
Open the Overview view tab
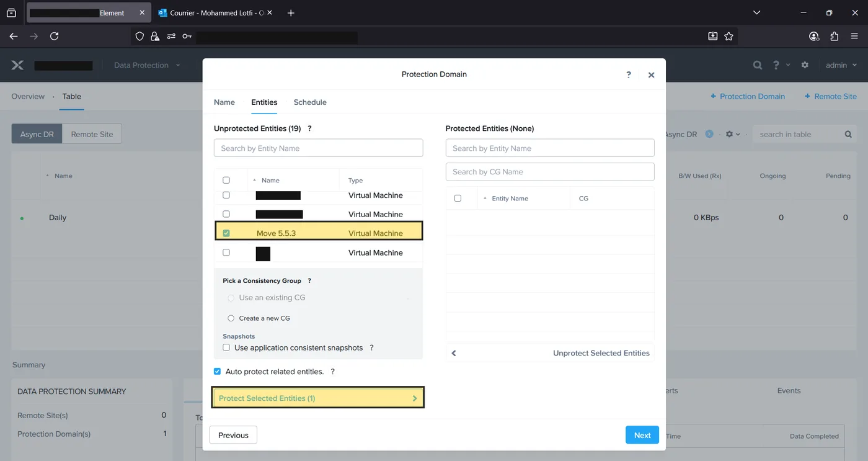click(x=28, y=97)
